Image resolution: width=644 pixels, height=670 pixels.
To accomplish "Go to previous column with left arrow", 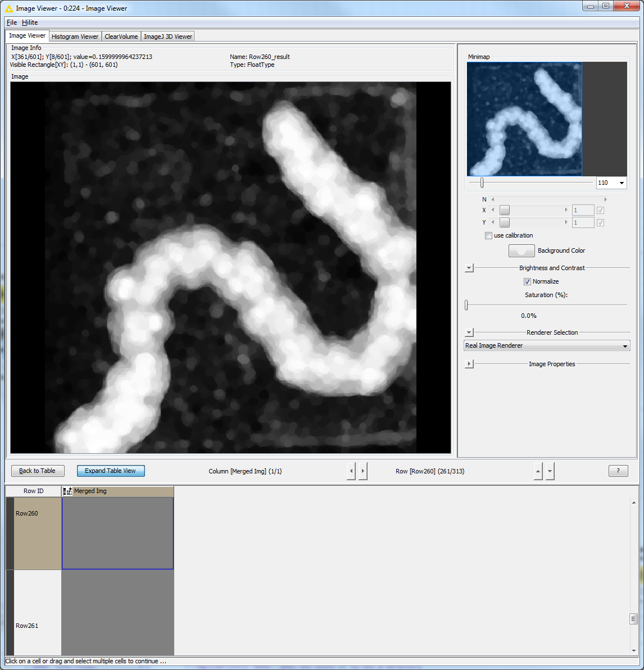I will tap(351, 471).
